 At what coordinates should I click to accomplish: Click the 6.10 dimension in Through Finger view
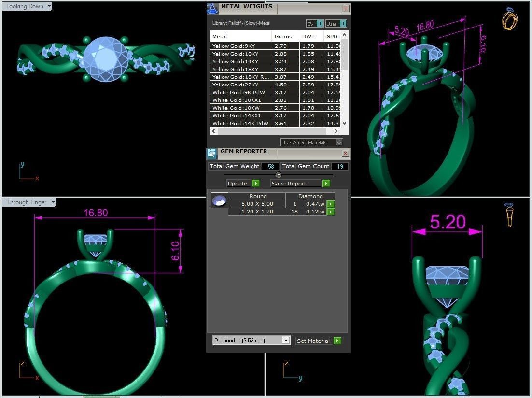click(x=175, y=251)
